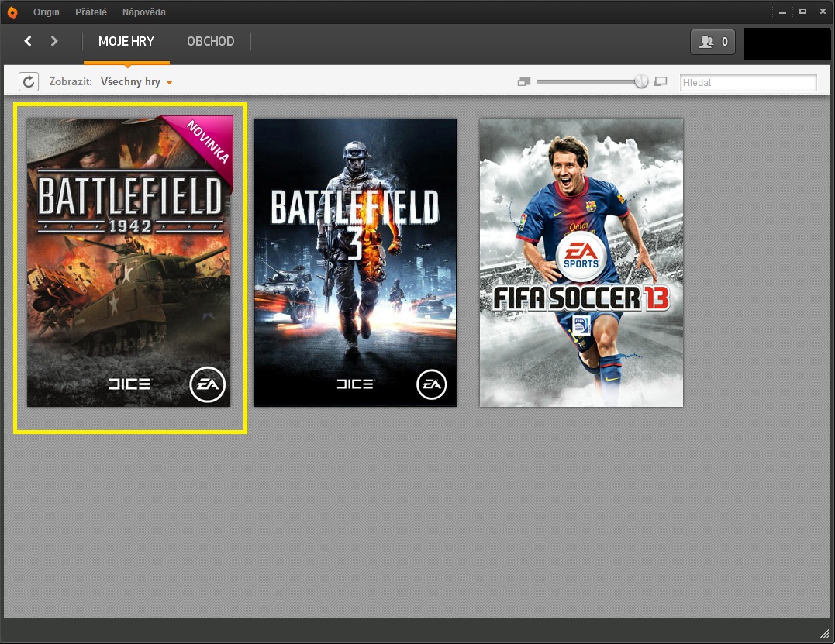Expand the Všechny hry filter dropdown

click(136, 82)
